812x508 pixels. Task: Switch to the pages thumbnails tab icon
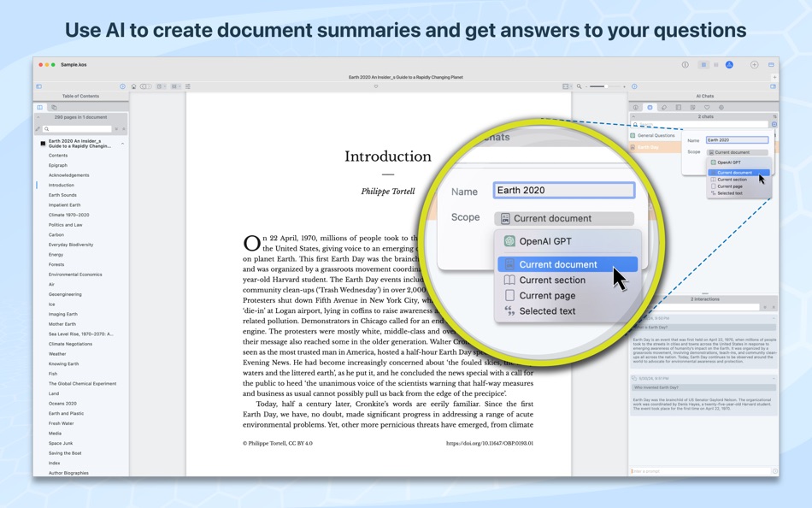pos(54,107)
